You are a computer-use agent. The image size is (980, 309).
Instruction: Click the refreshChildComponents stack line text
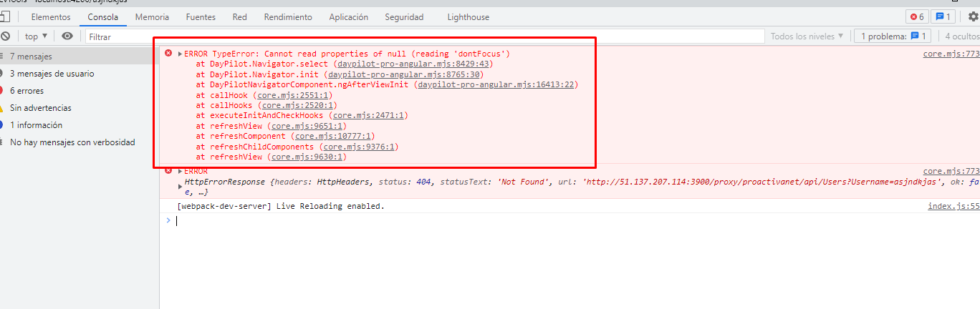coord(261,147)
